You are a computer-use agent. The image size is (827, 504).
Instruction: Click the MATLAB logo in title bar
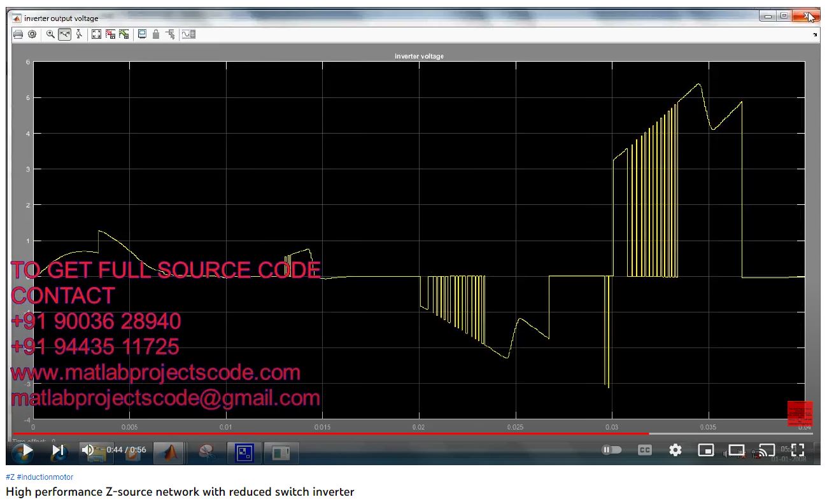coord(17,18)
